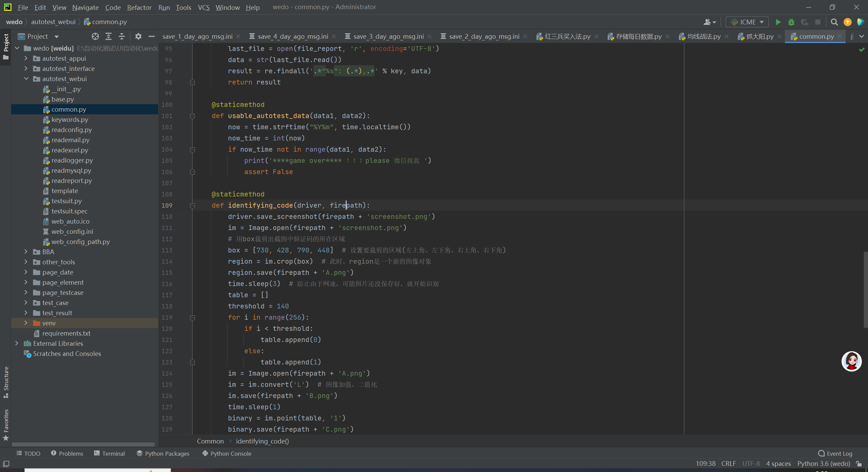Click Select Opened File target icon
Viewport: 868px width, 472px height.
[x=95, y=36]
